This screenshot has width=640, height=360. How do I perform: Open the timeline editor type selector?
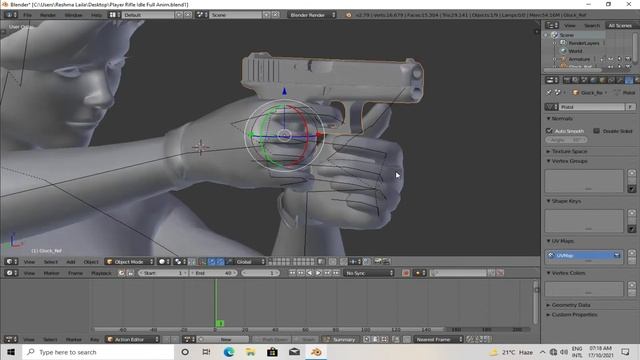[11, 273]
